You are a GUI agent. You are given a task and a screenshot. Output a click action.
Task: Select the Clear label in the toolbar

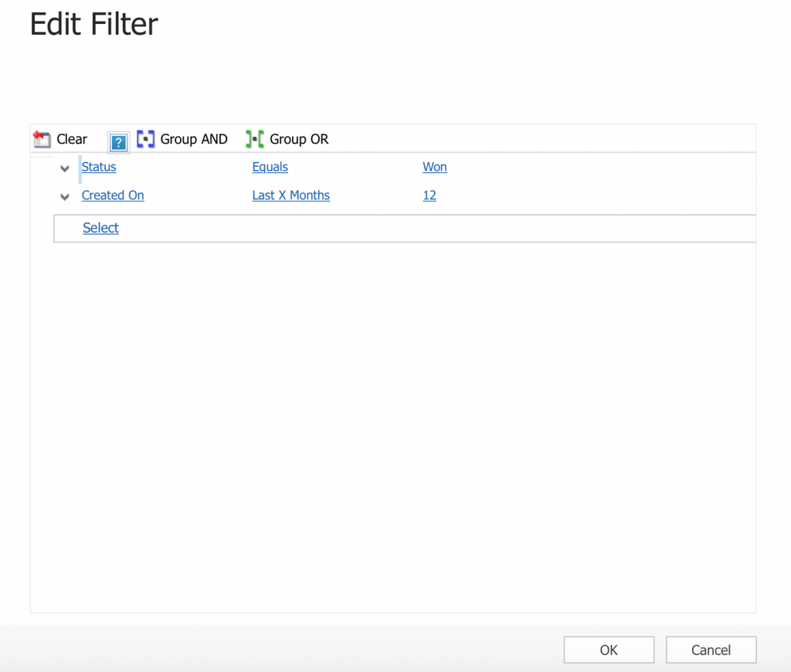point(72,139)
